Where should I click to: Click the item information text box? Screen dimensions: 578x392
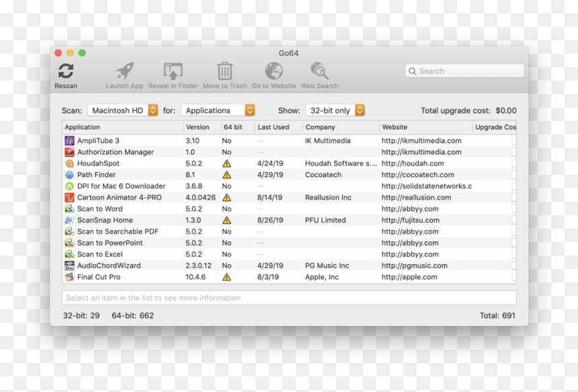pos(289,298)
